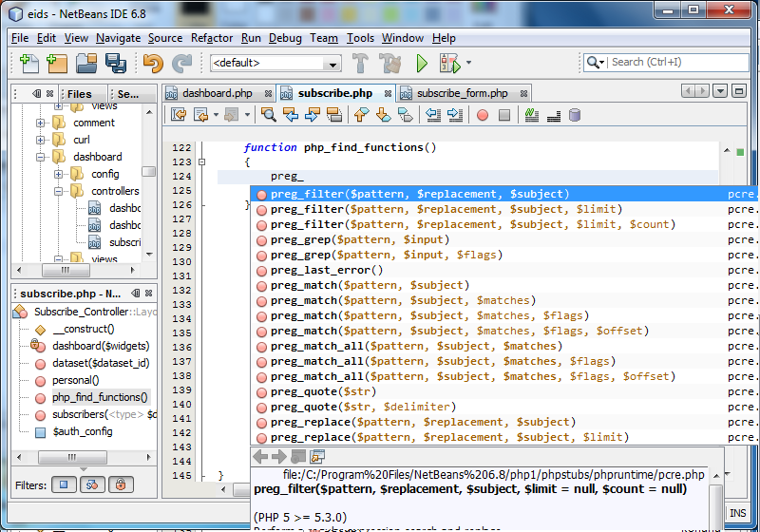The height and width of the screenshot is (532, 760).
Task: Click the back arrow in documentation popup
Action: tap(260, 456)
